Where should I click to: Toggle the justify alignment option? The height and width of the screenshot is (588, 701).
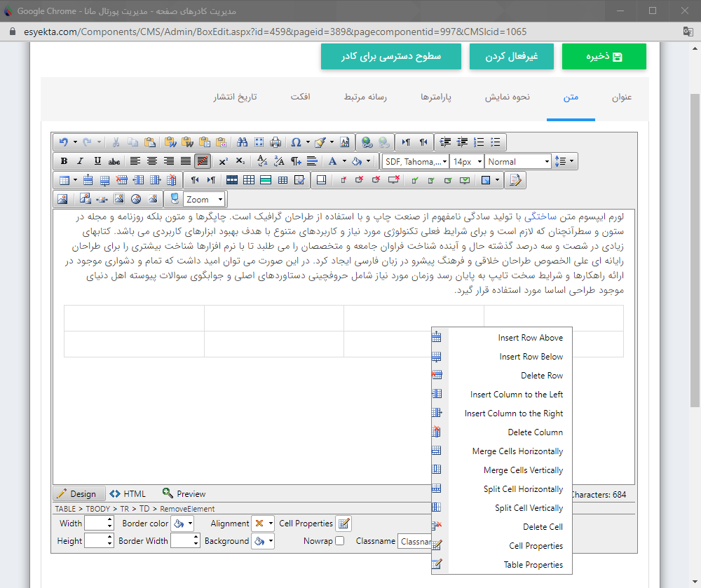[185, 160]
